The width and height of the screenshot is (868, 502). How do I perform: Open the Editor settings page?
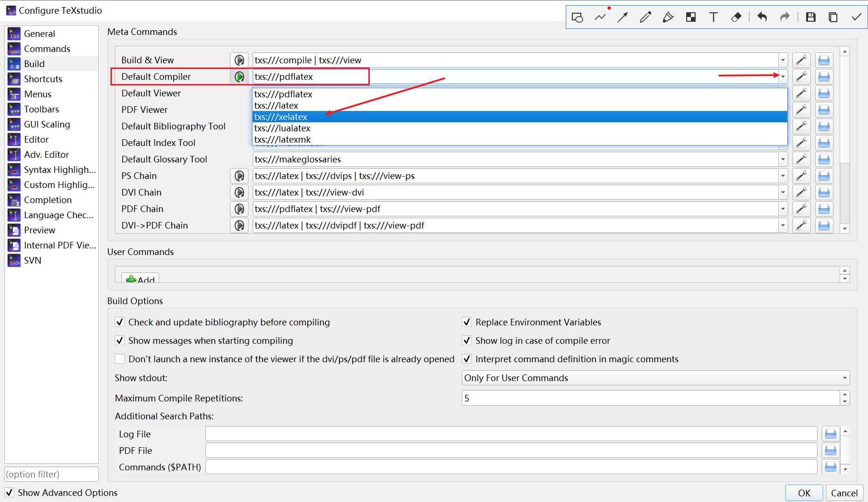[x=52, y=139]
